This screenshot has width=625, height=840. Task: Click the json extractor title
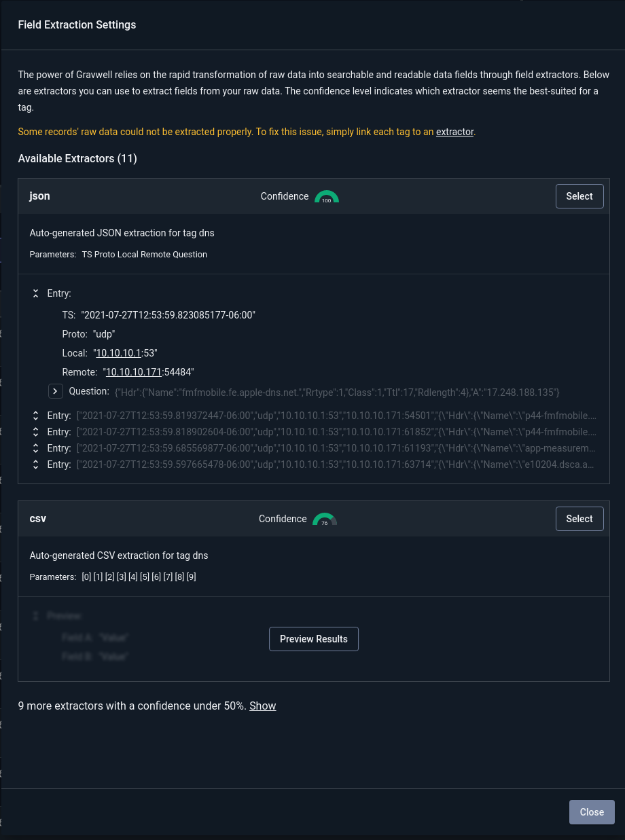[x=39, y=196]
